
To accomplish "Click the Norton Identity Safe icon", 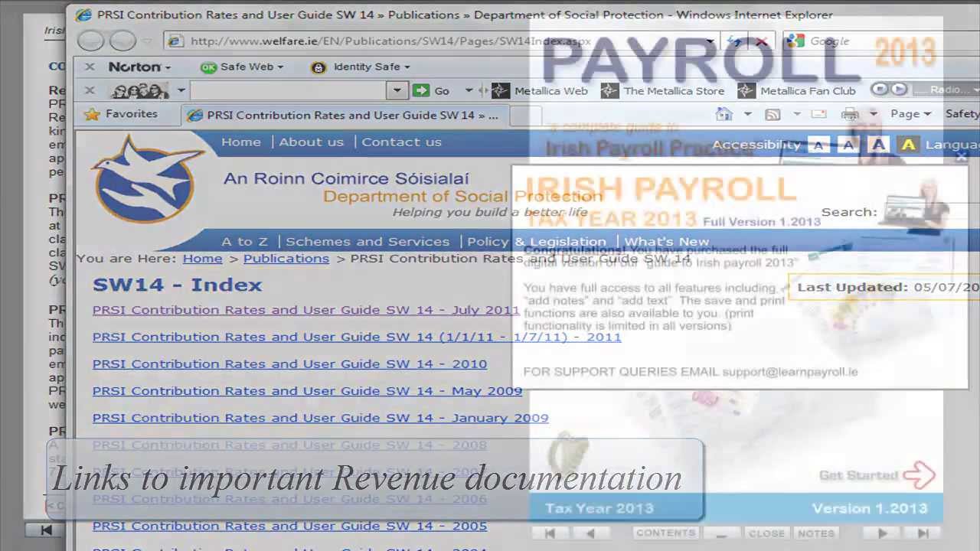I will click(x=318, y=67).
